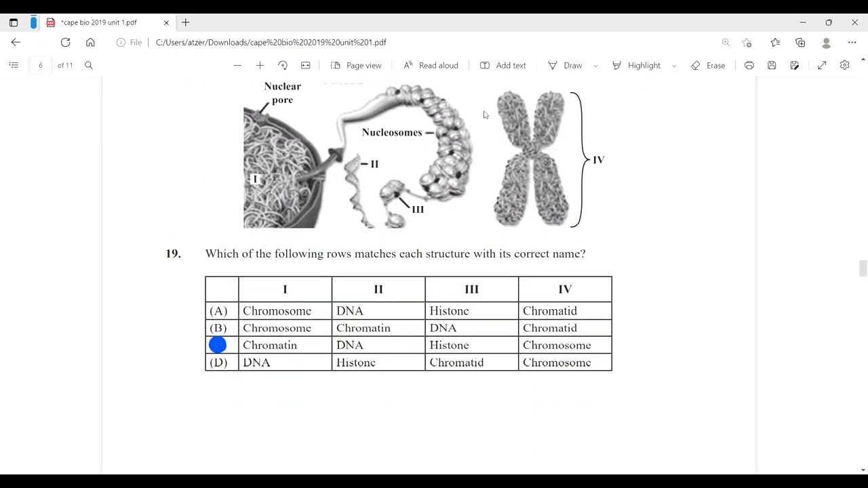Enter full screen PDF view
868x488 pixels.
point(822,65)
